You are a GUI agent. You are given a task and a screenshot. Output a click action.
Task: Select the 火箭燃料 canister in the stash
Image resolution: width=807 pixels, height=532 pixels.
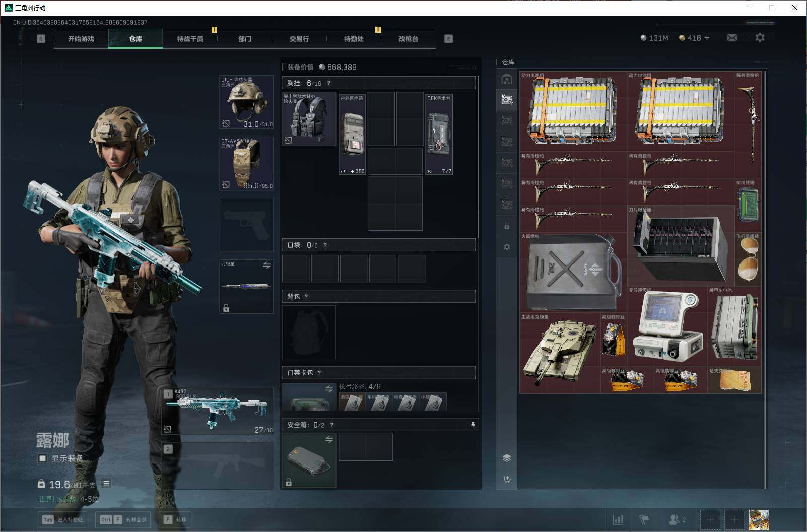point(573,273)
